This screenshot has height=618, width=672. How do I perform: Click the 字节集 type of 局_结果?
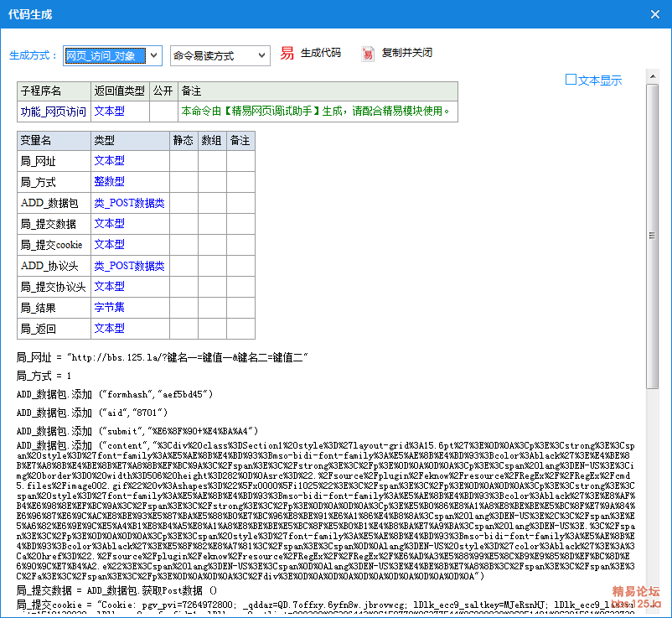110,308
